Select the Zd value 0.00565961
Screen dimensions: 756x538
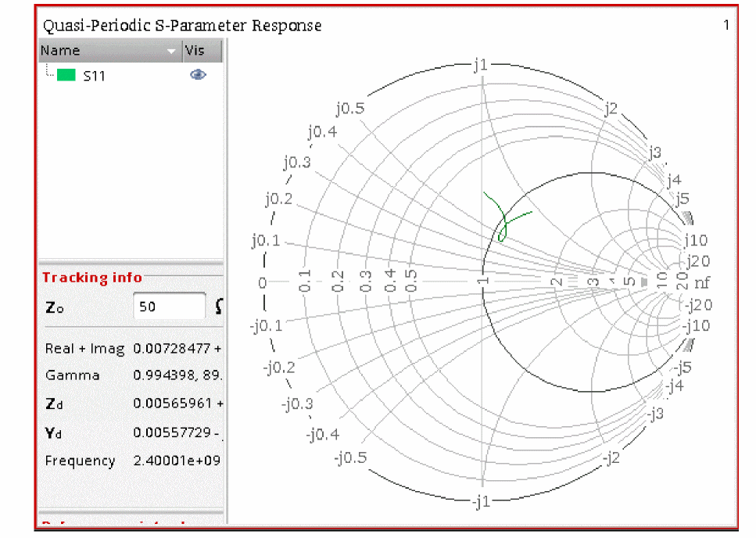click(x=172, y=403)
